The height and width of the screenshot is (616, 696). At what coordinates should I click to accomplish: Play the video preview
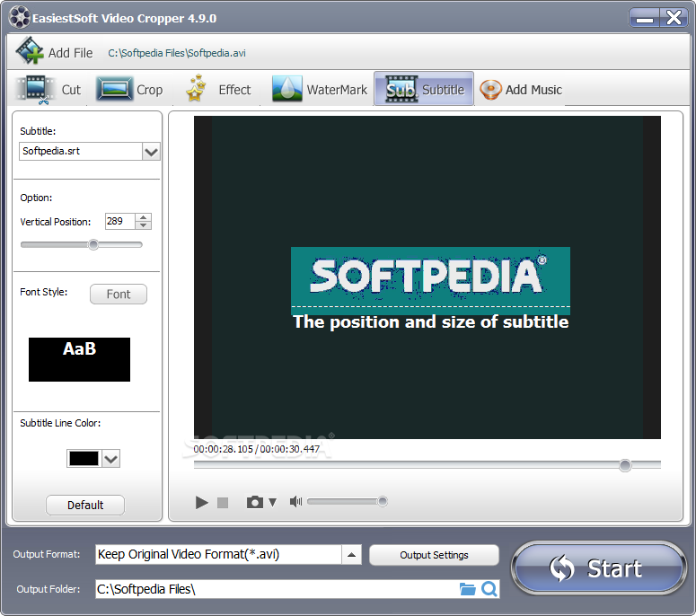tap(201, 502)
